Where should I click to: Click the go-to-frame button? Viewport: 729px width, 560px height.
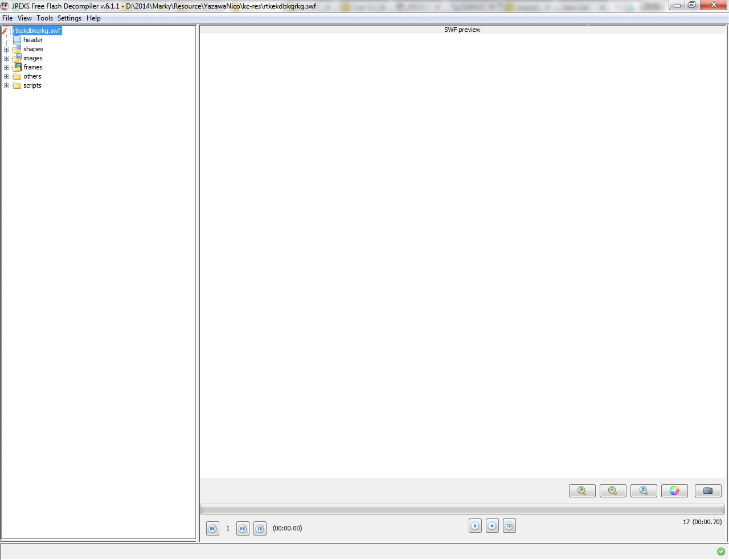pos(260,529)
